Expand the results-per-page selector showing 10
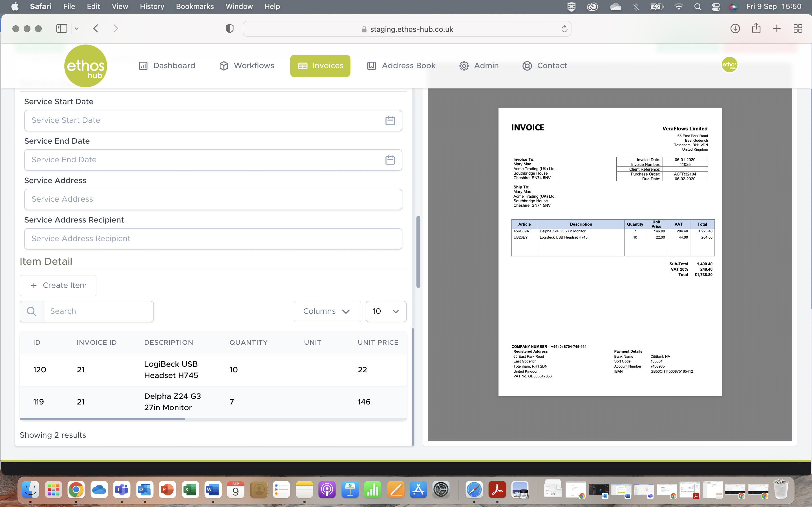The width and height of the screenshot is (812, 507). click(385, 311)
